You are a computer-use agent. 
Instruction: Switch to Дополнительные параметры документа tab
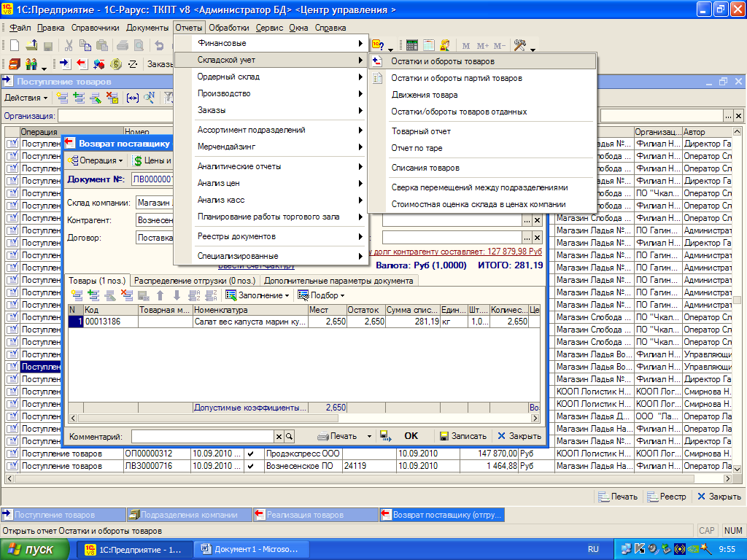(338, 281)
